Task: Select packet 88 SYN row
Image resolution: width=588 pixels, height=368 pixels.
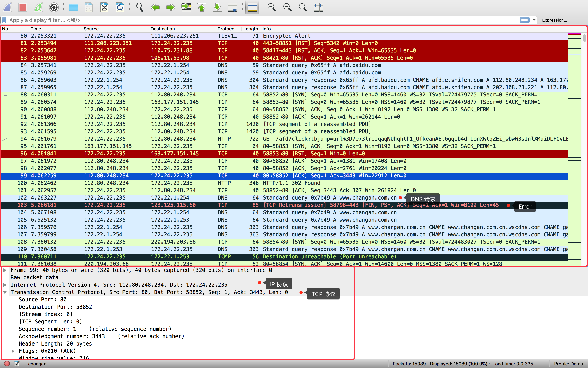Action: [x=284, y=95]
